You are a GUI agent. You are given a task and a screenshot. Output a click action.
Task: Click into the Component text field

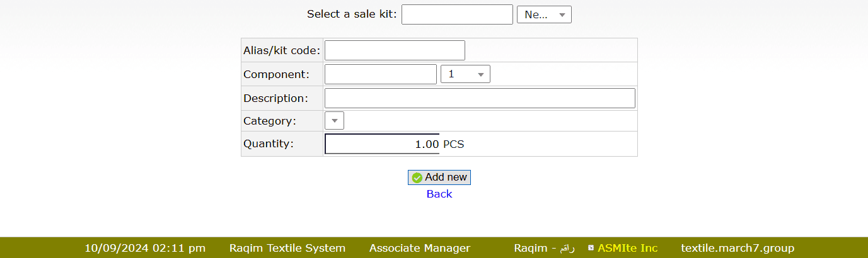pos(380,74)
